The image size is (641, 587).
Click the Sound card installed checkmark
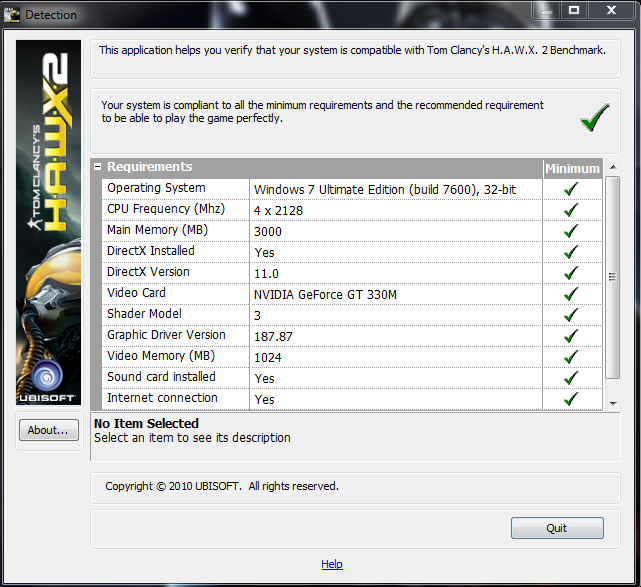coord(571,378)
